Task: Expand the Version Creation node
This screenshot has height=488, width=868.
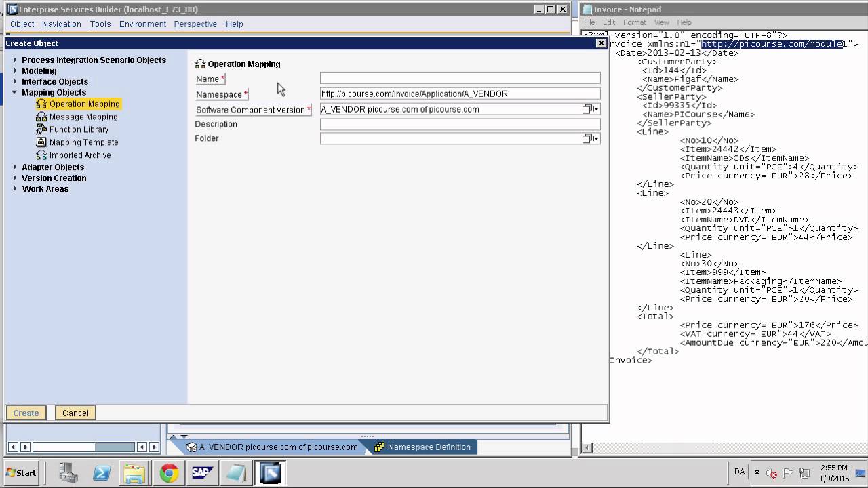Action: coord(15,178)
